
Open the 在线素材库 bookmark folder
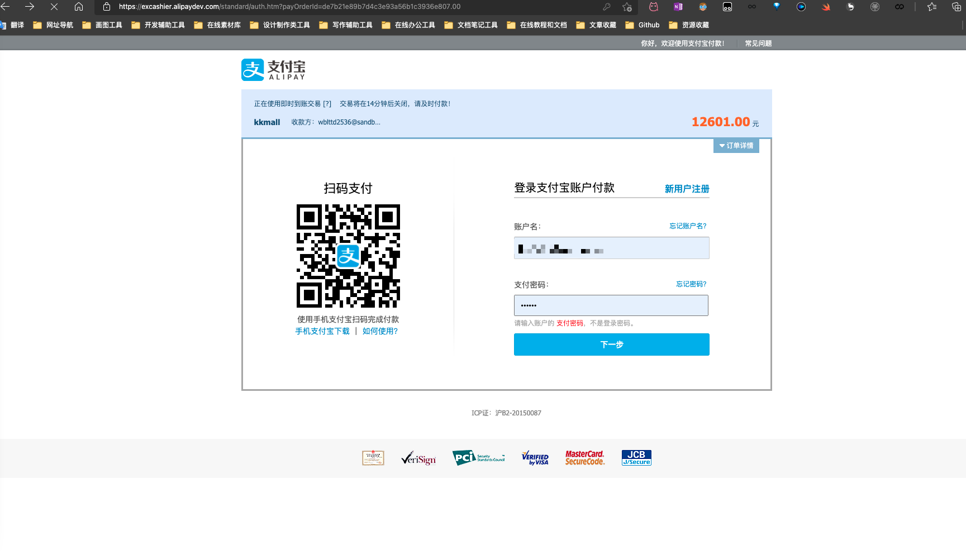point(218,25)
